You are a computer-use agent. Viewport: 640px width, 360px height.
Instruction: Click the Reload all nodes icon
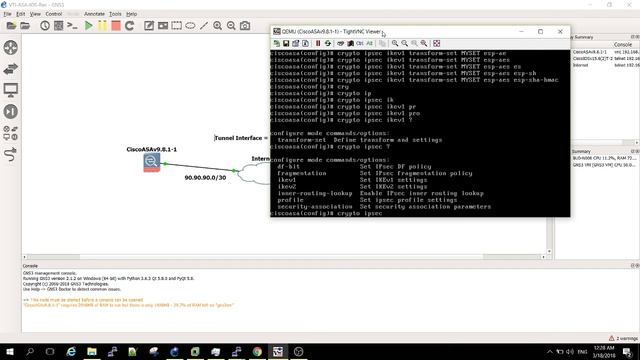[x=129, y=26]
